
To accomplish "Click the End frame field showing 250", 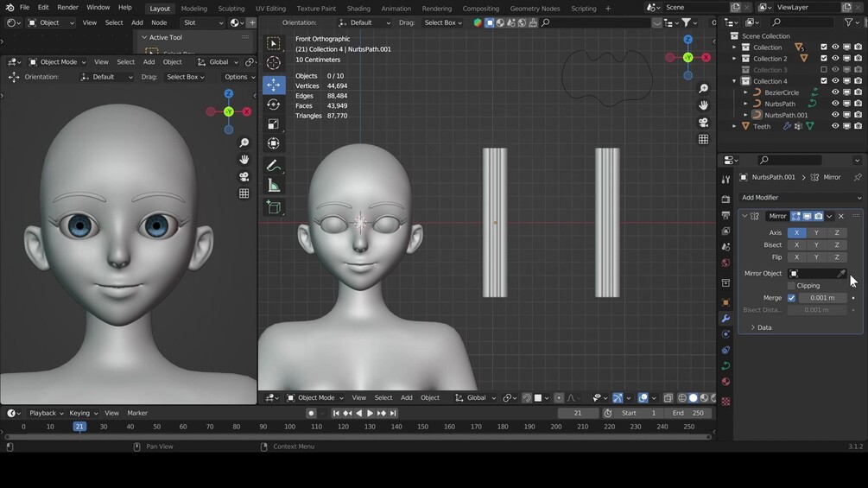I will pos(687,413).
